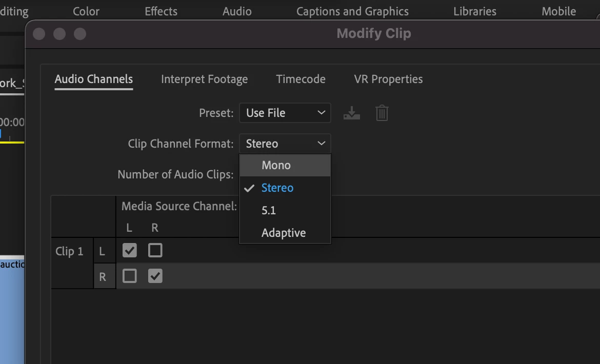The height and width of the screenshot is (364, 600).
Task: Switch to Captions and Graphics workspace
Action: (352, 11)
